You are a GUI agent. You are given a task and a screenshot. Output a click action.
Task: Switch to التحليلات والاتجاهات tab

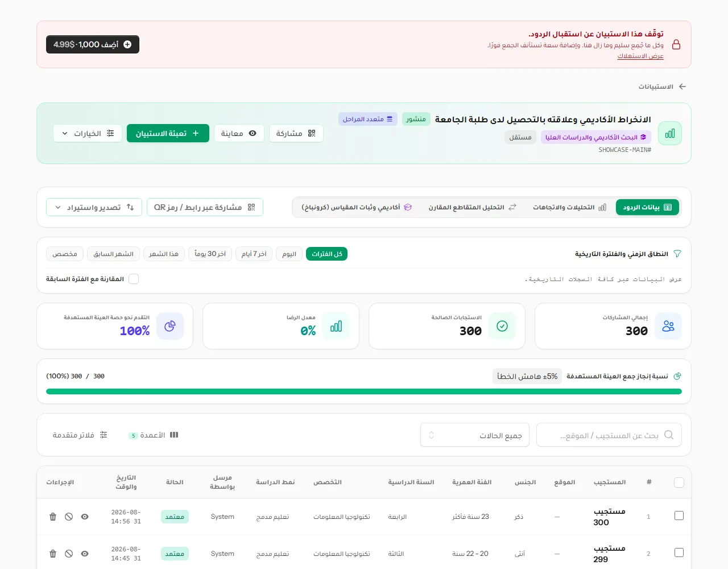click(569, 207)
